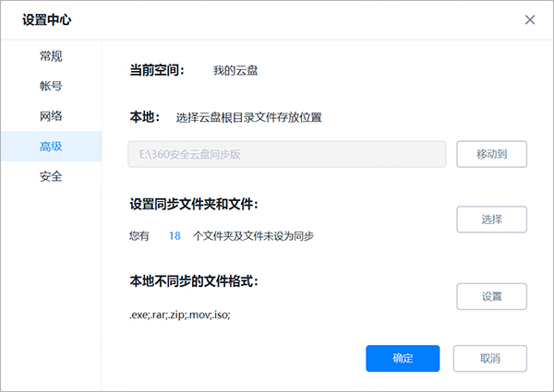Viewport: 554px width, 392px height.
Task: Switch to the 帐号 tab
Action: (x=51, y=86)
